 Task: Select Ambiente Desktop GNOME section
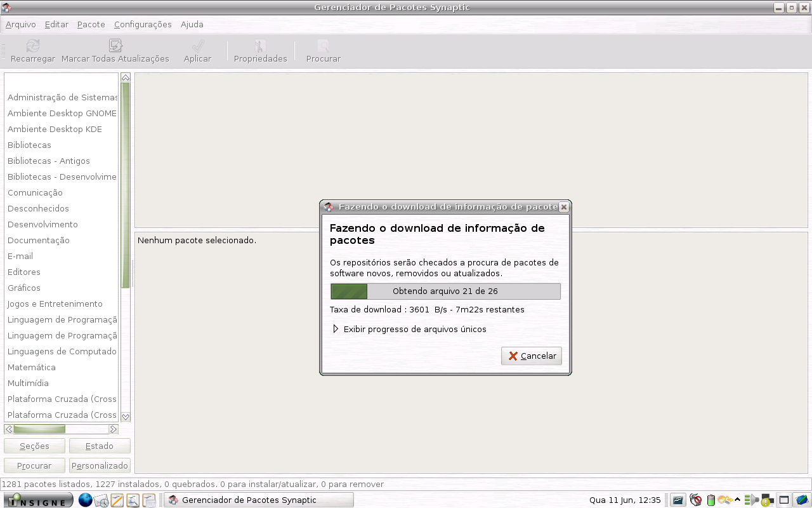pos(62,113)
